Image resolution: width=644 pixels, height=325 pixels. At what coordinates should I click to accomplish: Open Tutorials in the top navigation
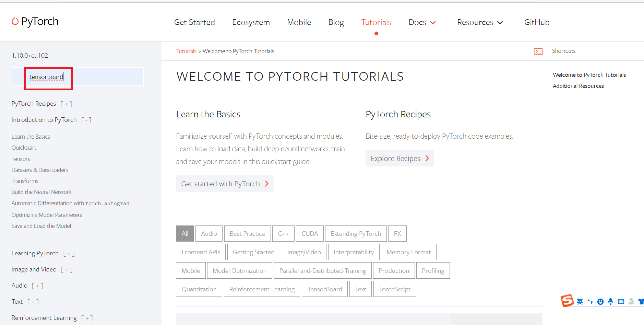pyautogui.click(x=376, y=22)
